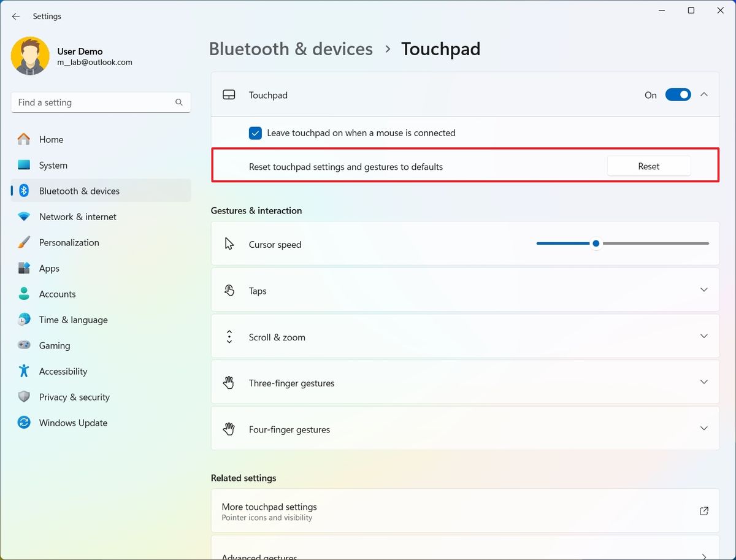736x560 pixels.
Task: Collapse the Touchpad settings section chevron
Action: 704,94
